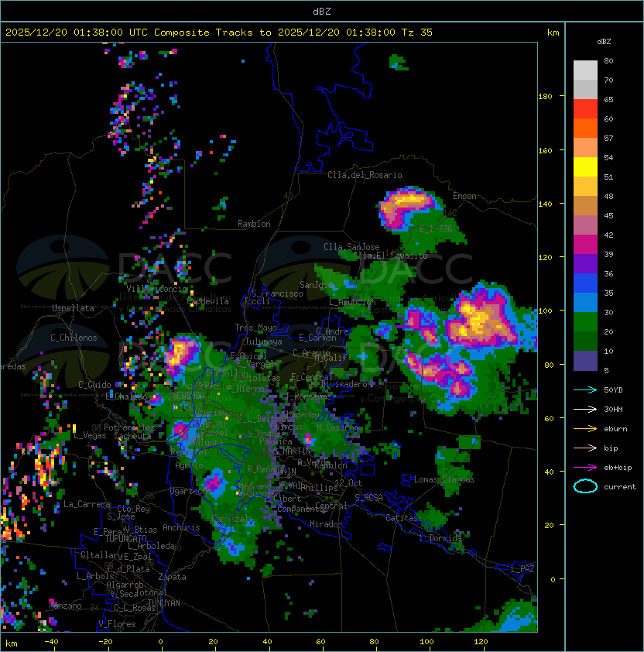644x652 pixels.
Task: Click the '30HM' legend label
Action: point(613,409)
